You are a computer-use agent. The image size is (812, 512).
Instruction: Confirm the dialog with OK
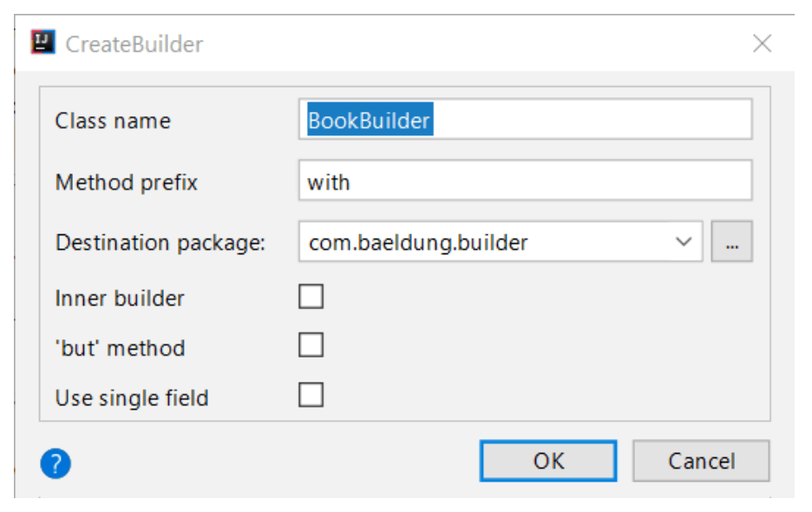[548, 461]
